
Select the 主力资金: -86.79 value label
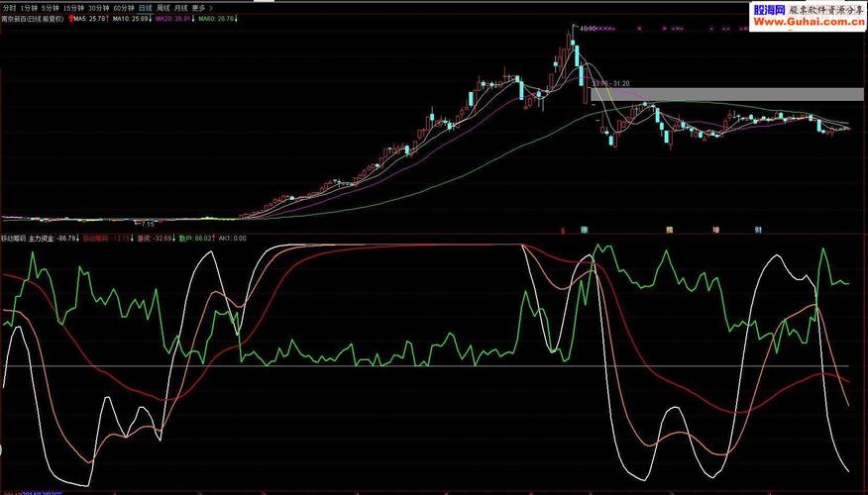pyautogui.click(x=54, y=239)
